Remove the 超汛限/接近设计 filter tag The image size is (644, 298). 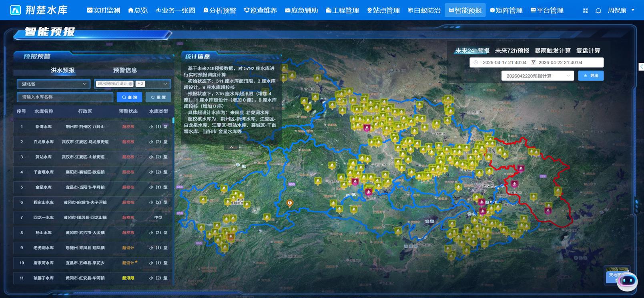[x=130, y=84]
